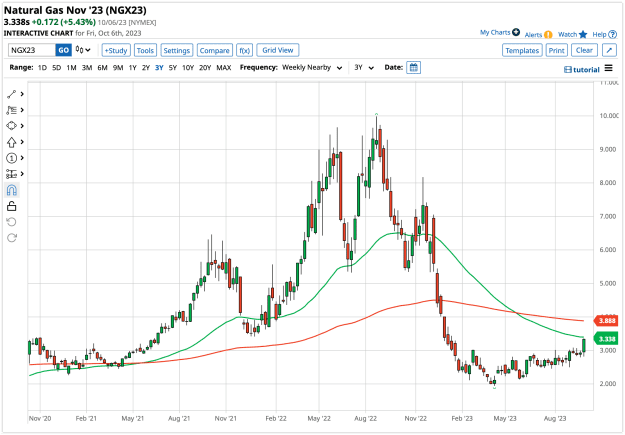Toggle the magnet snap mode
This screenshot has height=435, width=625.
coord(12,190)
